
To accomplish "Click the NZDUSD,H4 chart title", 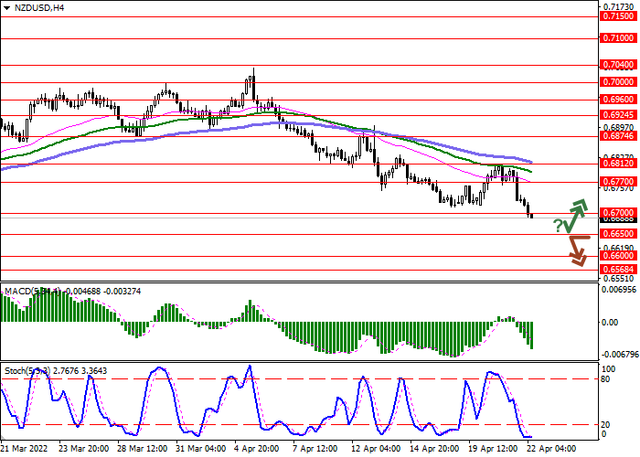I will [x=40, y=8].
